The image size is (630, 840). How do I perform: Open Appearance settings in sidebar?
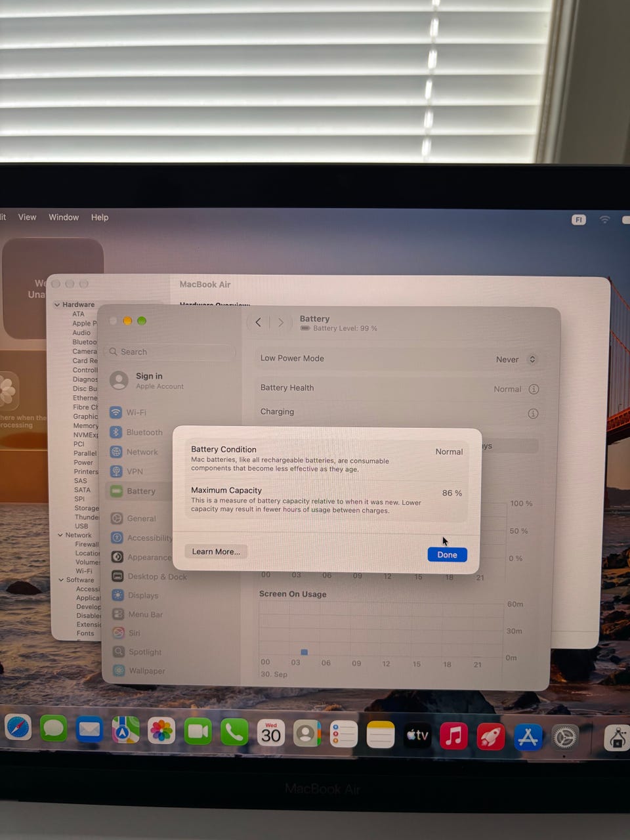click(x=142, y=557)
